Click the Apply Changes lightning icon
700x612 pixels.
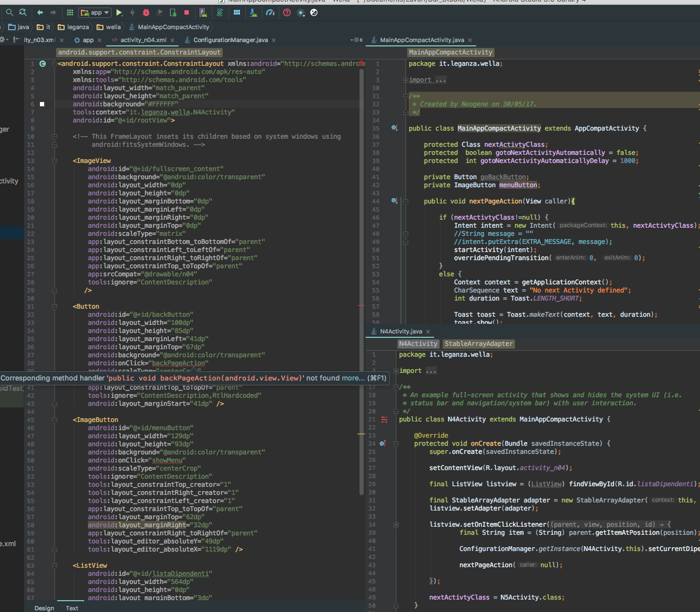pos(132,12)
